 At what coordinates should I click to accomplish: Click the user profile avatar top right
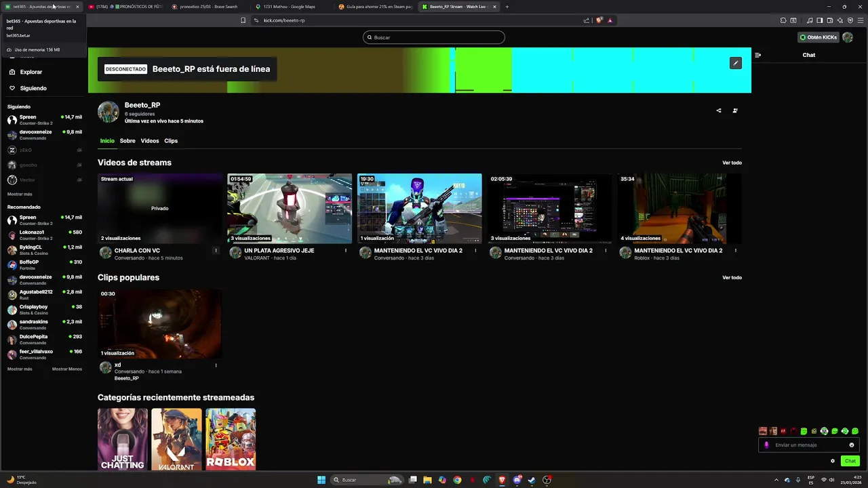[x=848, y=37]
